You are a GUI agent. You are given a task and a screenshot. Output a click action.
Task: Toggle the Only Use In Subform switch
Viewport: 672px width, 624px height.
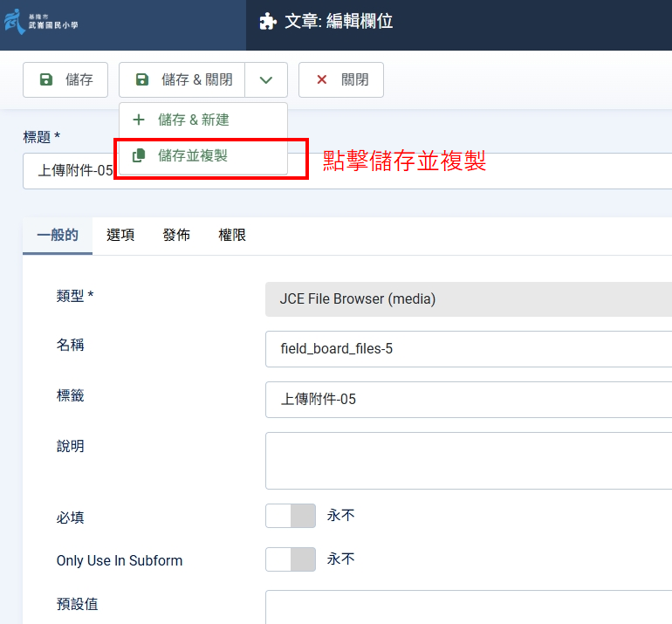291,559
